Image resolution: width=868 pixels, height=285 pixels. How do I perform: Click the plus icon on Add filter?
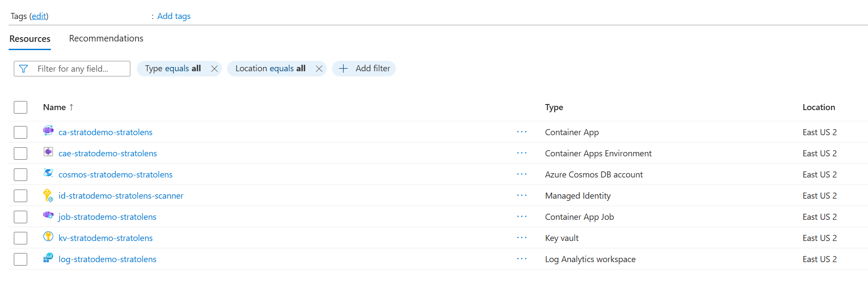coord(343,69)
